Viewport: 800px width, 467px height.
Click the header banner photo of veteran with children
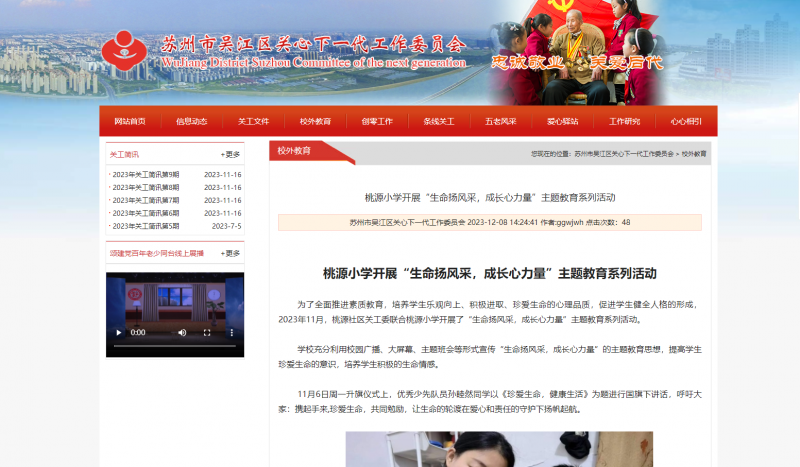(577, 53)
